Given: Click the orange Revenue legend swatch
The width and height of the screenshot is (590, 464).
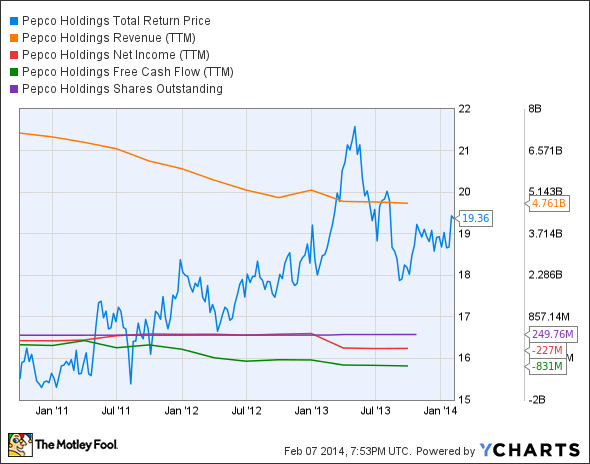Looking at the screenshot, I should pyautogui.click(x=14, y=38).
